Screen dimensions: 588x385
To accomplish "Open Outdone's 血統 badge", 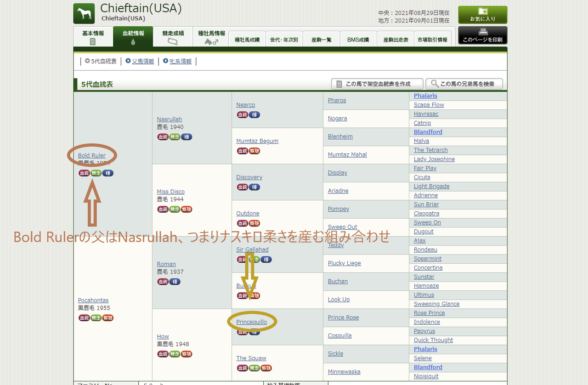I will pos(242,223).
